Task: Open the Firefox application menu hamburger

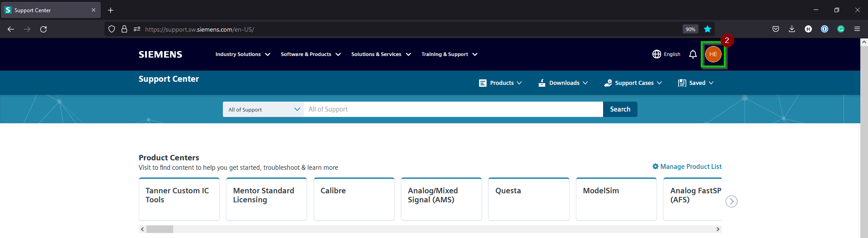Action: coord(857,29)
